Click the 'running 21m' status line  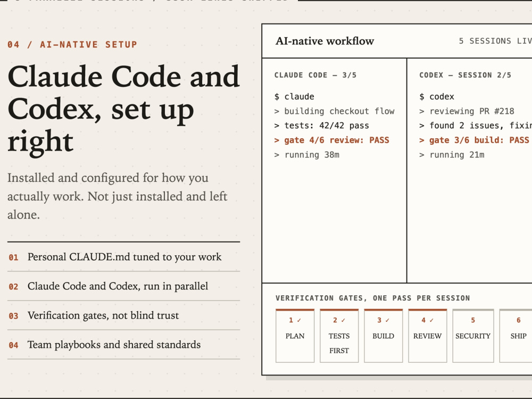coord(452,155)
